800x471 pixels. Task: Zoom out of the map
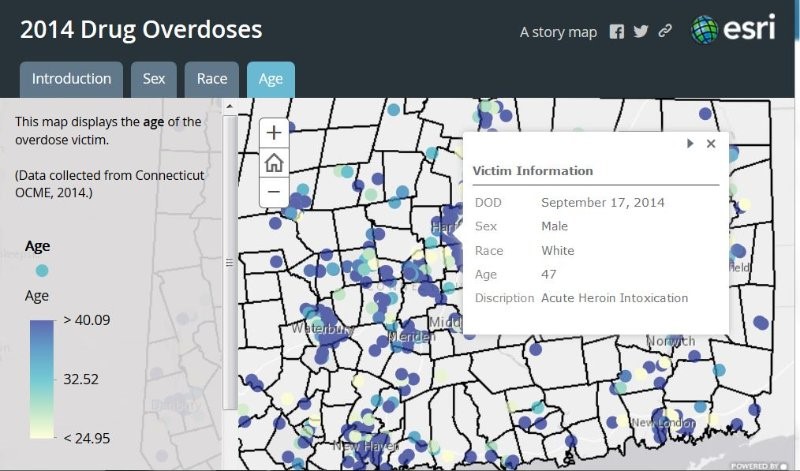(274, 192)
